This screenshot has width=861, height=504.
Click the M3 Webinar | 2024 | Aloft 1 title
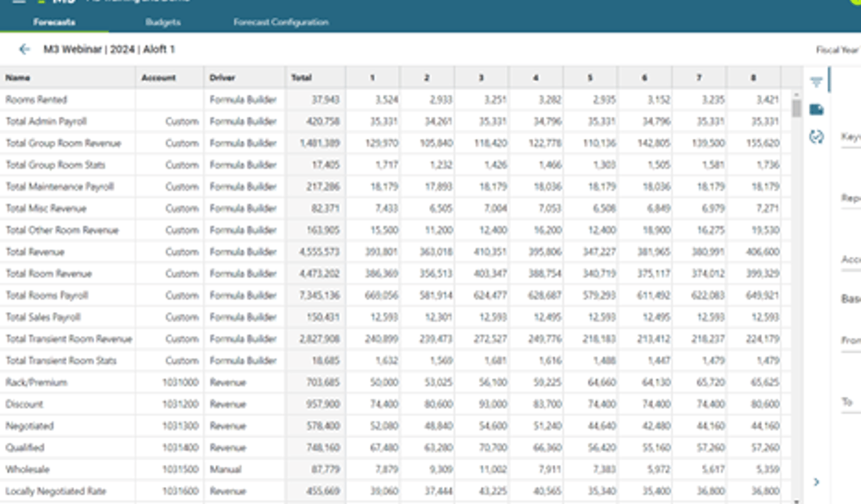coord(109,49)
